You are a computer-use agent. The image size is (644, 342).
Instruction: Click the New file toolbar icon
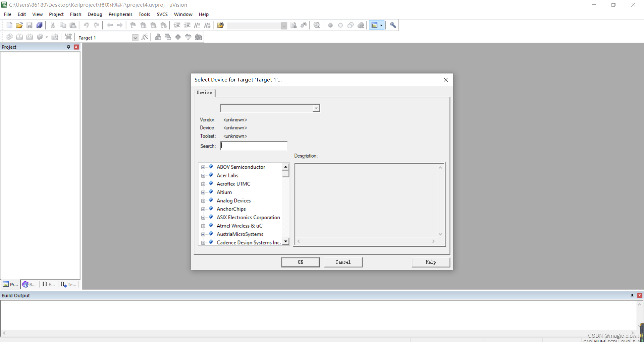[9, 25]
